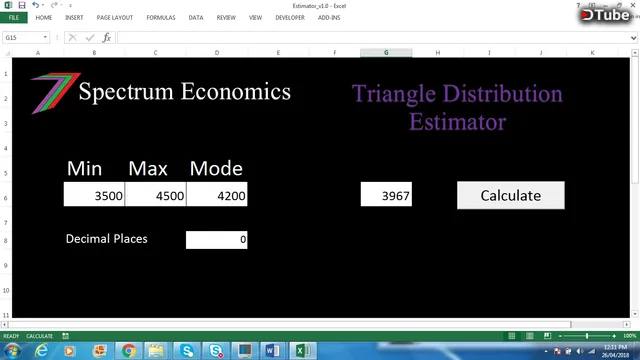
Task: Click the Max value cell 4500
Action: [156, 194]
